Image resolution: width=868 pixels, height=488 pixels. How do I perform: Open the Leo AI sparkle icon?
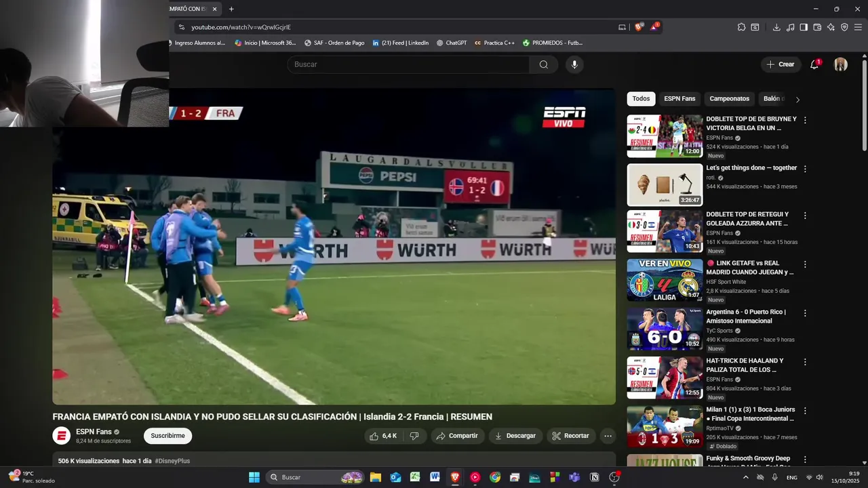831,27
